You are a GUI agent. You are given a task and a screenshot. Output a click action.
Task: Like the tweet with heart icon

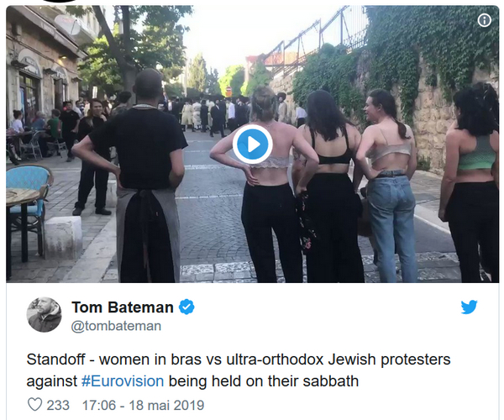point(34,405)
